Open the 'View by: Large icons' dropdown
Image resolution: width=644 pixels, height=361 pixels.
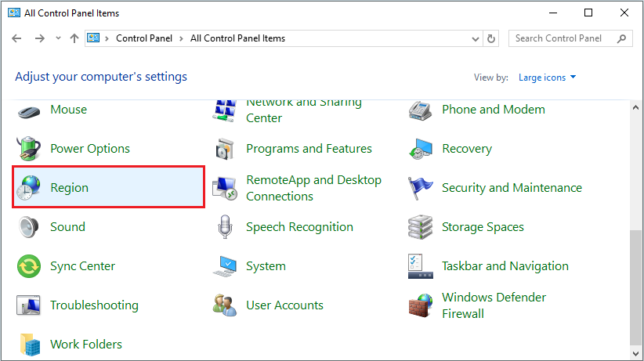pyautogui.click(x=547, y=78)
